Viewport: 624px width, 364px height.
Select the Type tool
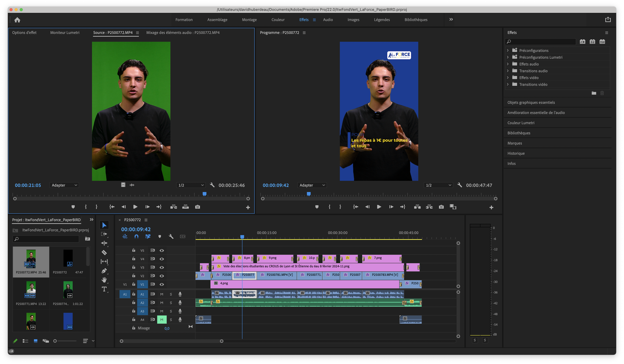point(104,289)
